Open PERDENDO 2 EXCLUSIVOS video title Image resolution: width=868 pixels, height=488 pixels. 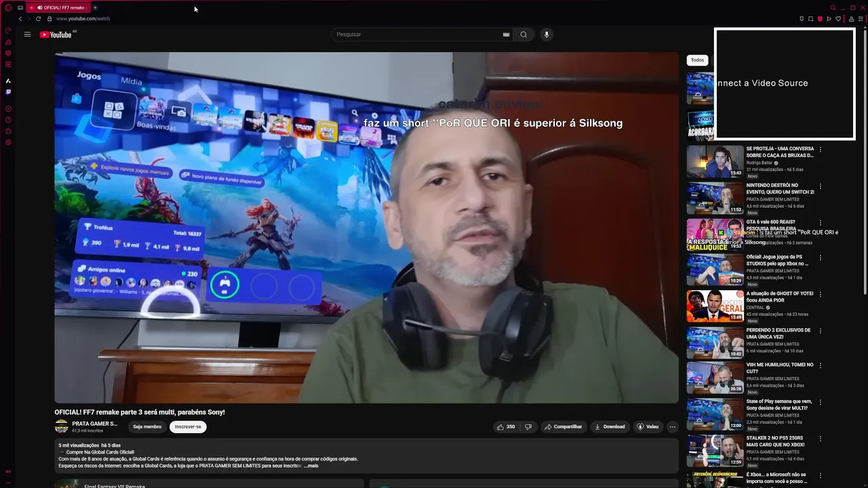tap(778, 333)
